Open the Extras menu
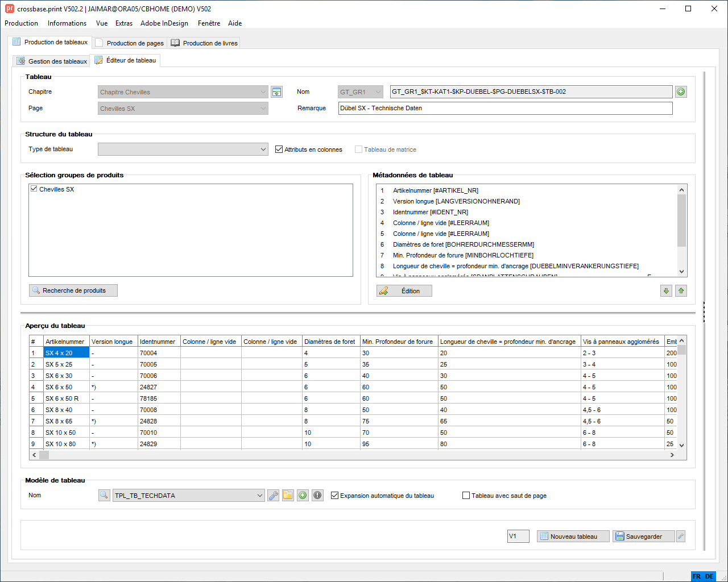 (x=124, y=23)
